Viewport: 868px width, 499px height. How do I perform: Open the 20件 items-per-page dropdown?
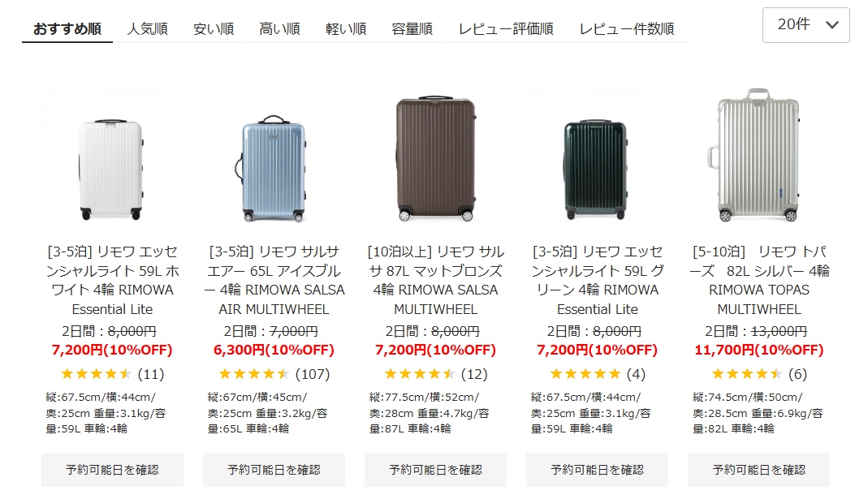point(805,25)
